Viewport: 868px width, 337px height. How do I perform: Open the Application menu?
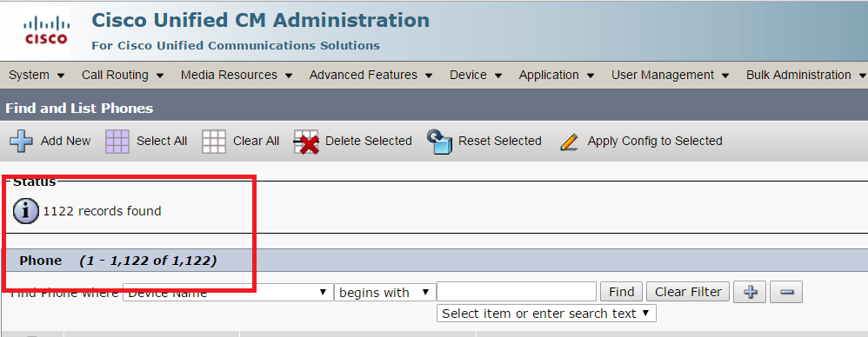pos(557,76)
